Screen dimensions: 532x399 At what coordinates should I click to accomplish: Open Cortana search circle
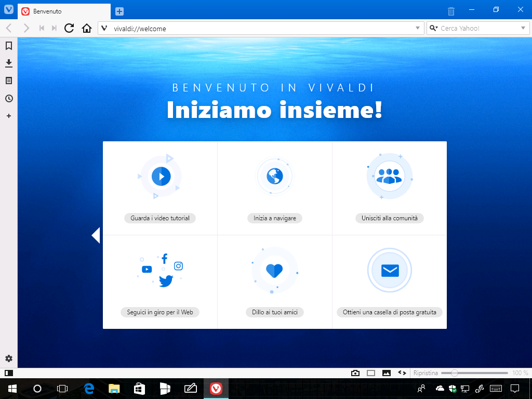coord(37,389)
